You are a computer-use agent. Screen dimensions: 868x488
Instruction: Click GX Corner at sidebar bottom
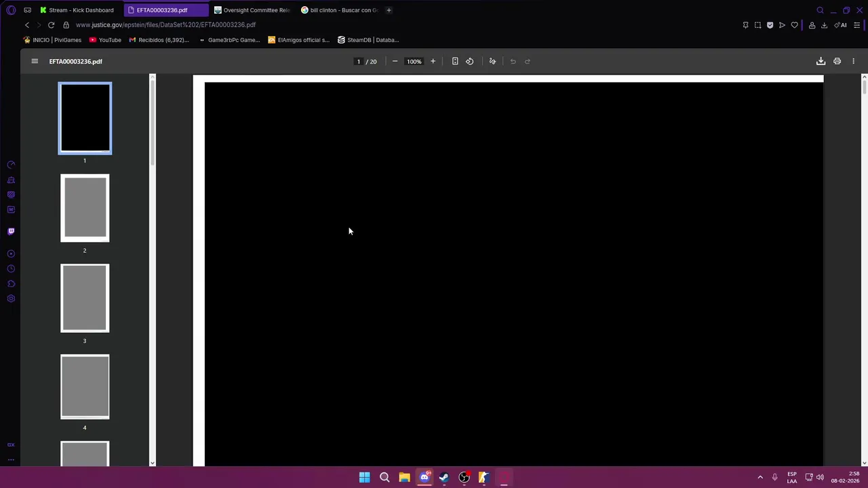click(11, 445)
